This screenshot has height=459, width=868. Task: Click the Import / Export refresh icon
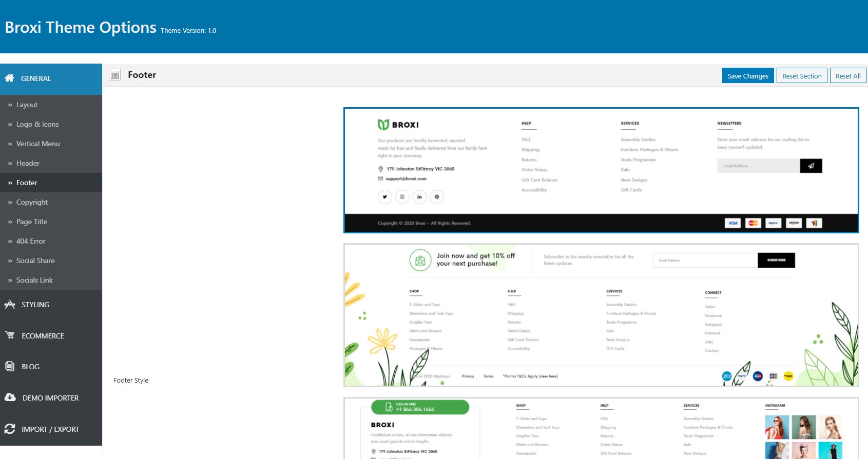10,429
